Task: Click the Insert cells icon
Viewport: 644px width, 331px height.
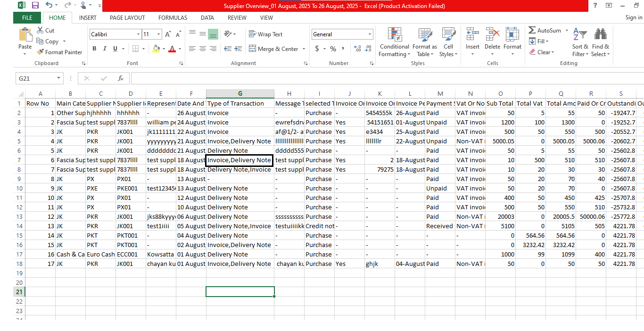Action: click(x=472, y=35)
